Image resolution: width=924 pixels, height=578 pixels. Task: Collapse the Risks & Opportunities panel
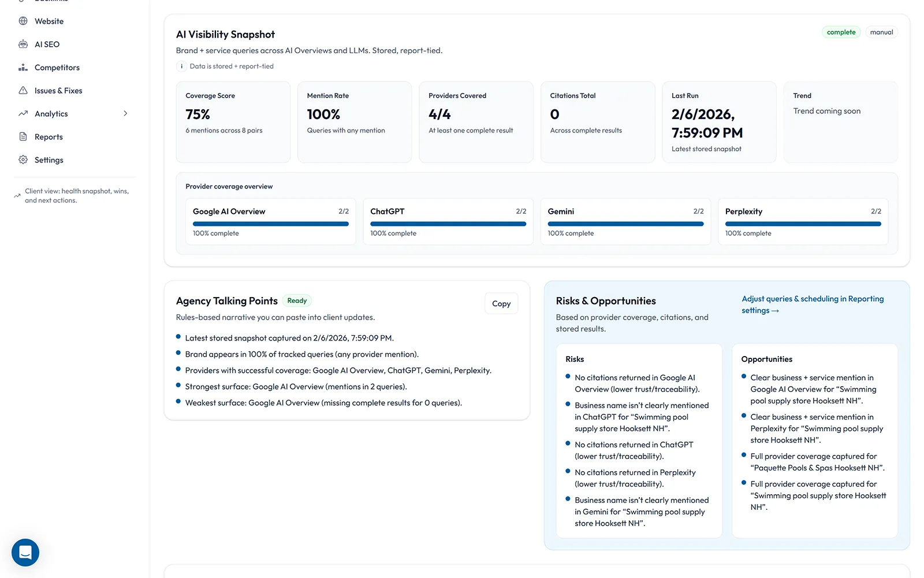(x=605, y=301)
